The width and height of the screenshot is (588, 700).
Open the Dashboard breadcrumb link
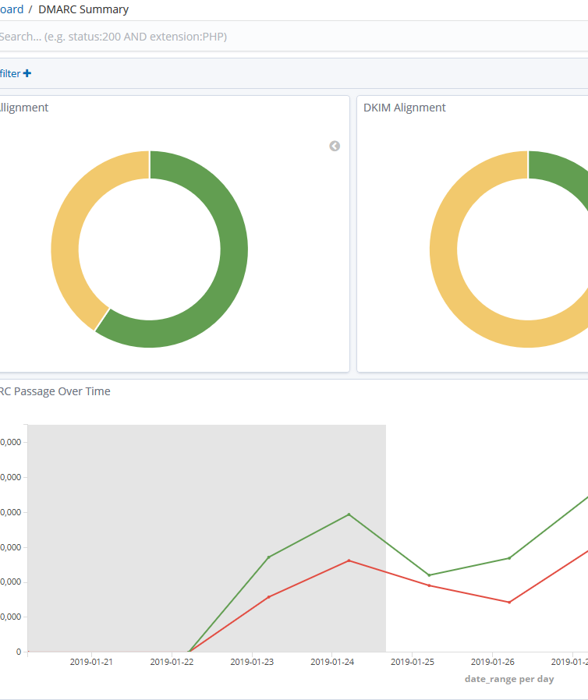pyautogui.click(x=11, y=9)
